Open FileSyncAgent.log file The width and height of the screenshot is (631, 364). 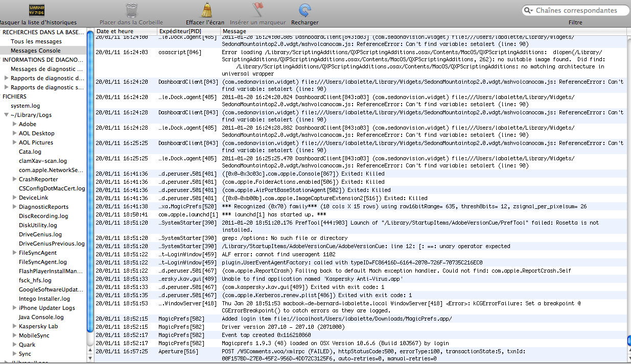[43, 262]
